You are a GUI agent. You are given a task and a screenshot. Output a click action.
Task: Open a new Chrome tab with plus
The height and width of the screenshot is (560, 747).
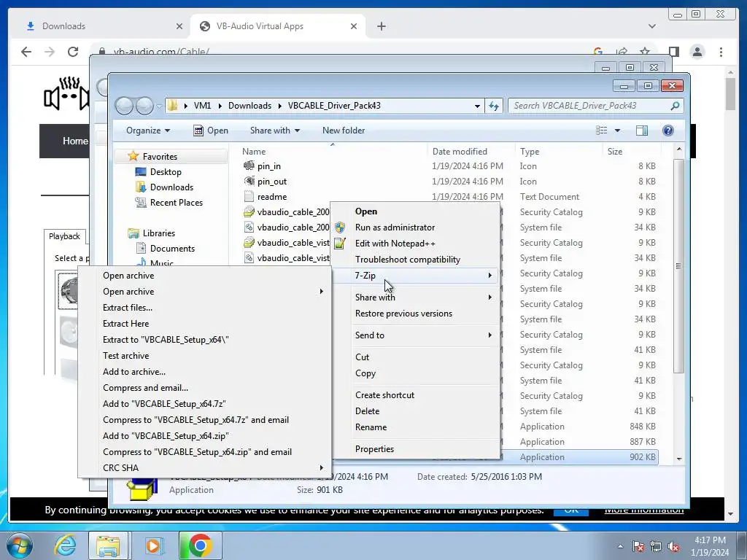381,26
